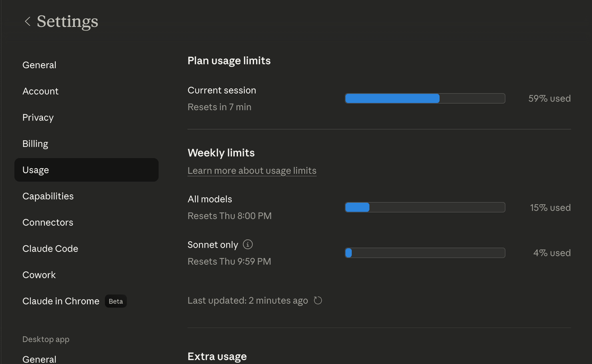This screenshot has width=592, height=364.
Task: Select the Usage sidebar item
Action: tap(86, 170)
